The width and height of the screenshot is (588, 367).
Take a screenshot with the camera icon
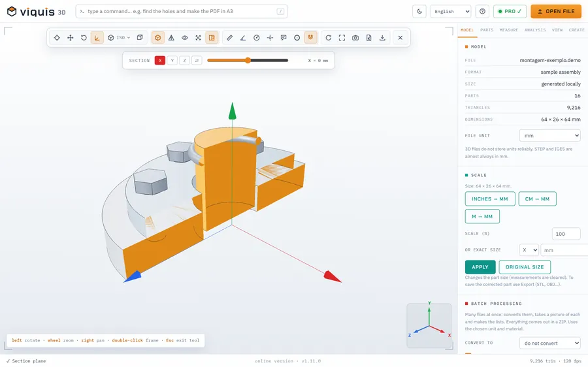coord(355,37)
